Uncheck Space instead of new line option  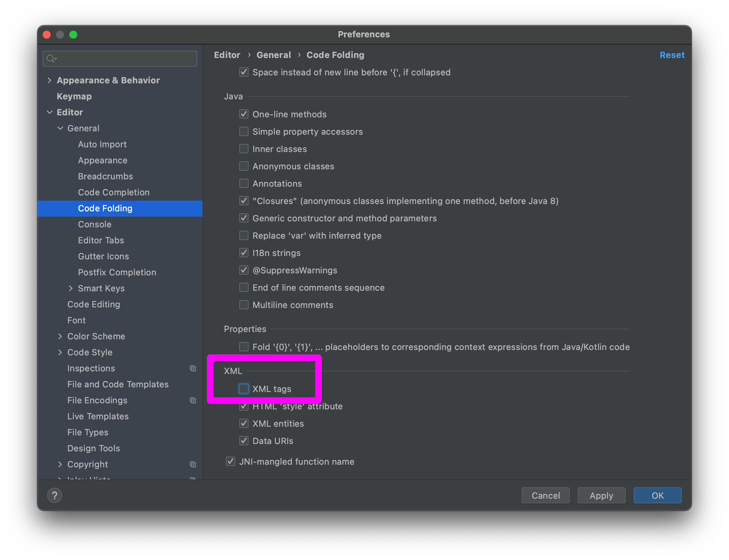pos(244,72)
